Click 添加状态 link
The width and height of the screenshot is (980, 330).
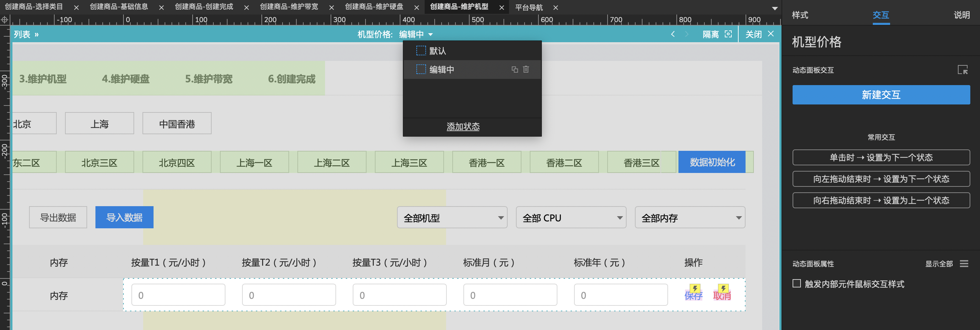[x=463, y=126]
